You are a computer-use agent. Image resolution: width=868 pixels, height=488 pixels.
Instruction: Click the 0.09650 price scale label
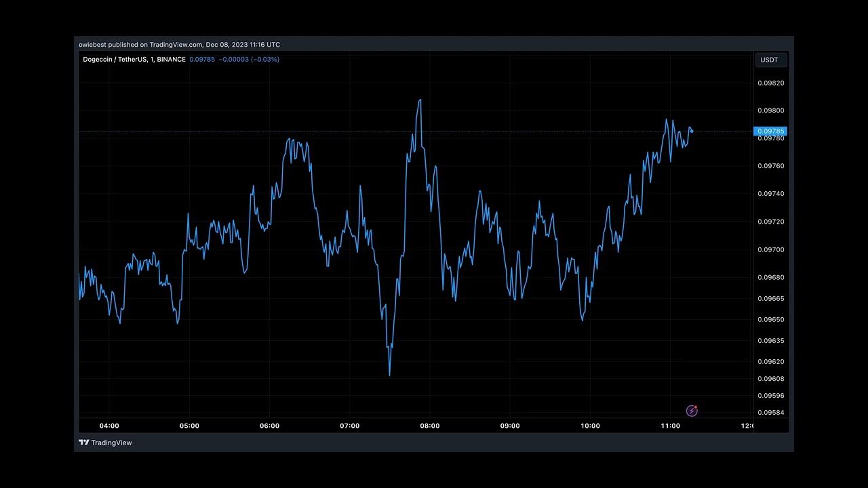pos(770,319)
